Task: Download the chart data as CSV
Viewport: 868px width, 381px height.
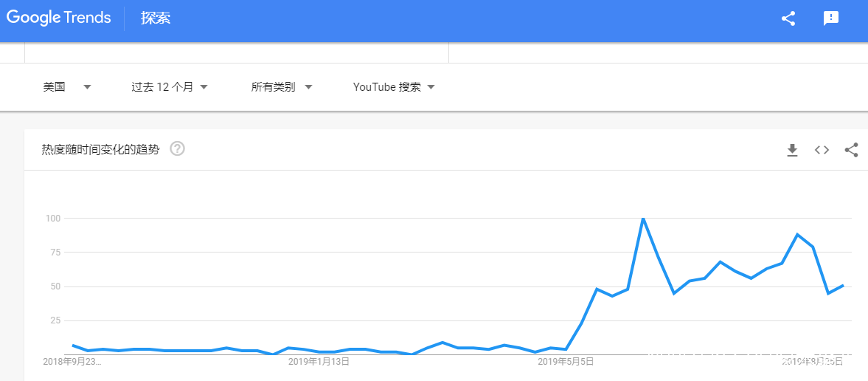Action: [792, 151]
